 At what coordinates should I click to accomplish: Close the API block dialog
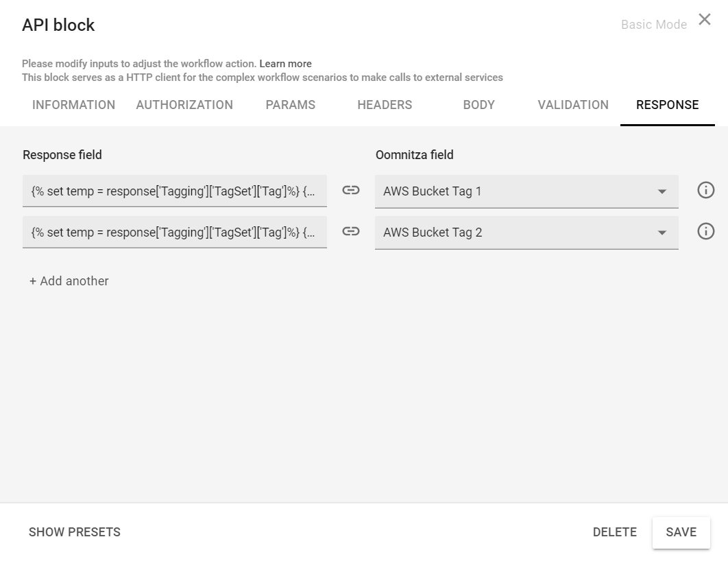pyautogui.click(x=705, y=20)
